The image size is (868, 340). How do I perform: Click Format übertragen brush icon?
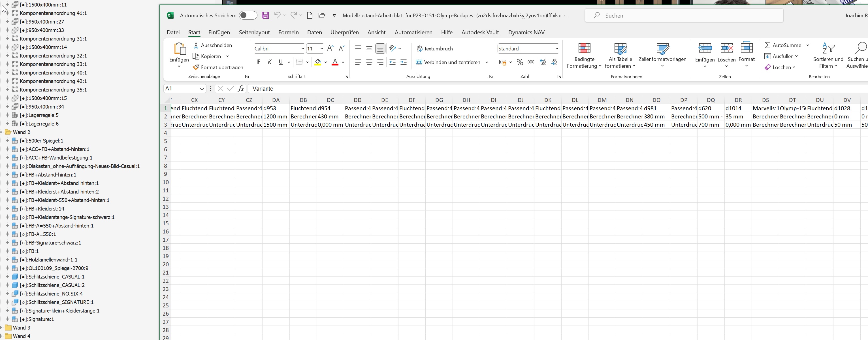196,67
